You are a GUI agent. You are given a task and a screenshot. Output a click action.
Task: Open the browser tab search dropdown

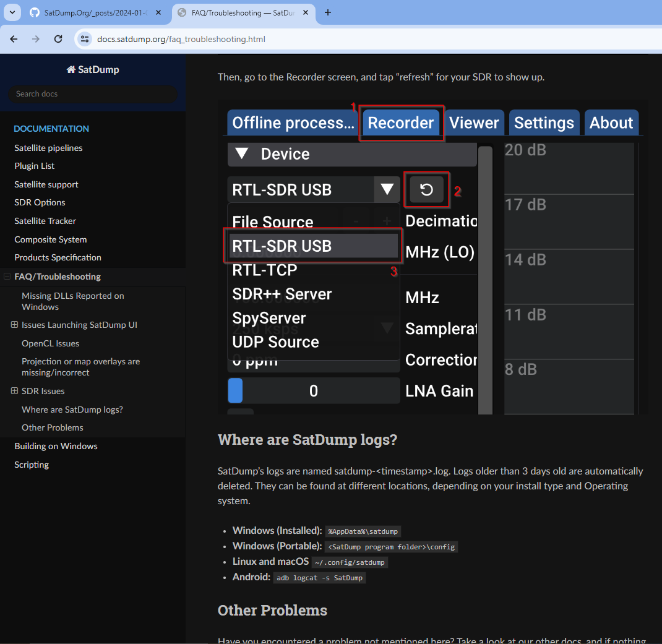12,12
